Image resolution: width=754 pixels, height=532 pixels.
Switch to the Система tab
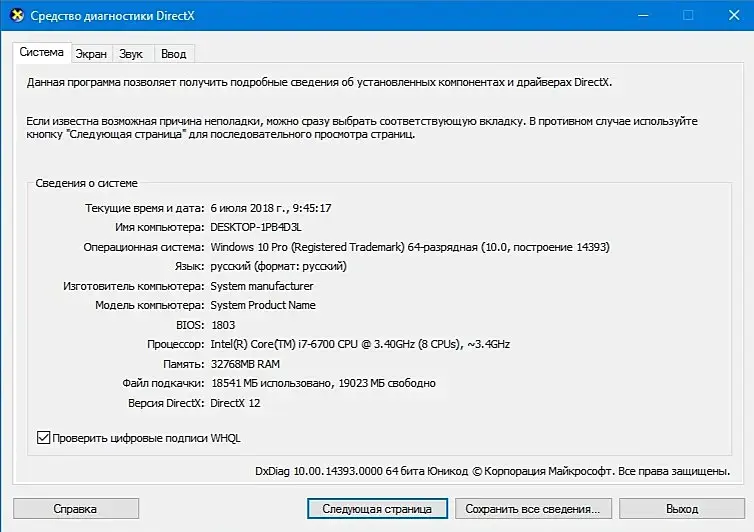click(42, 53)
